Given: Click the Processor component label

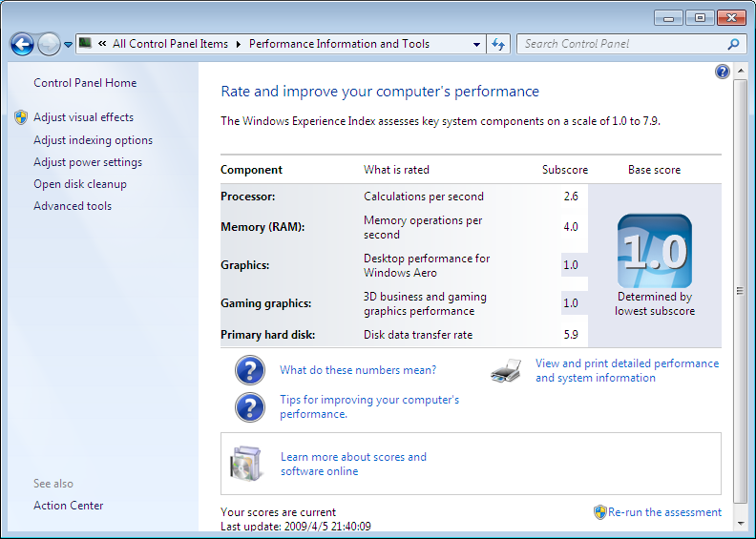Looking at the screenshot, I should point(248,197).
